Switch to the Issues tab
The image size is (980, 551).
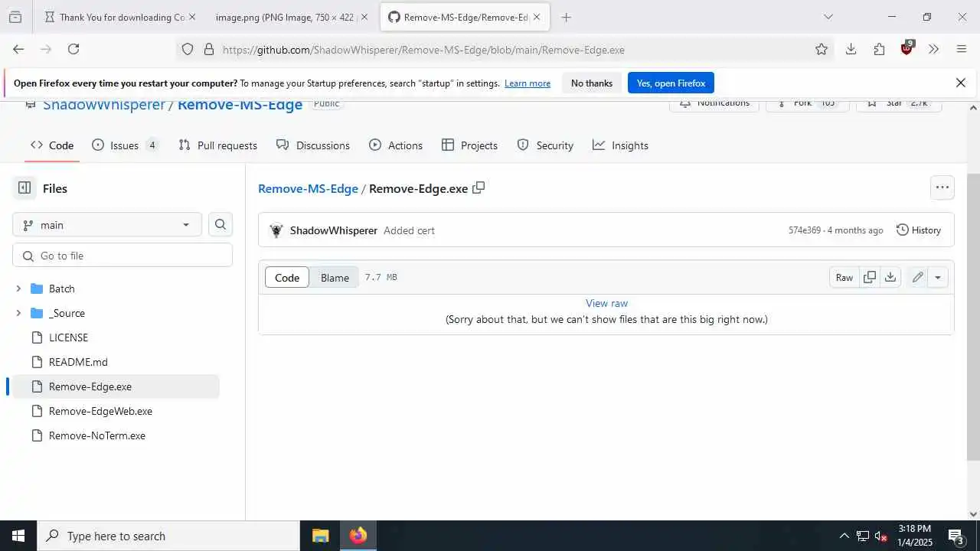(x=125, y=145)
